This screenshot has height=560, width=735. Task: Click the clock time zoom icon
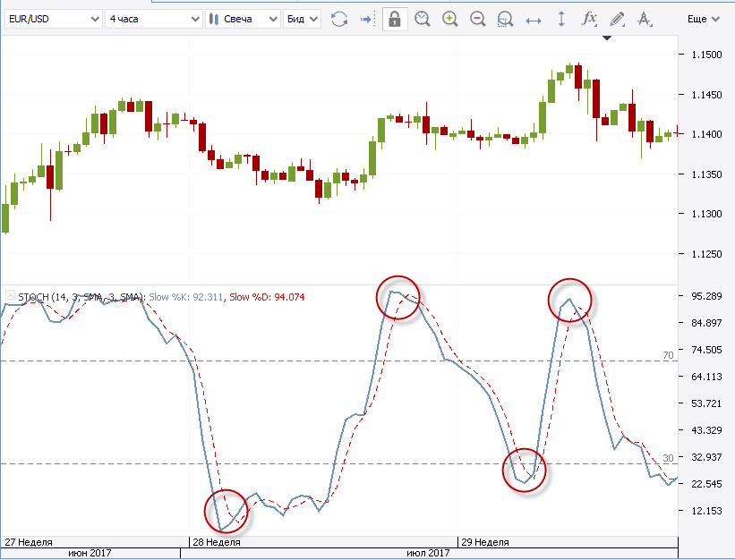coord(422,19)
